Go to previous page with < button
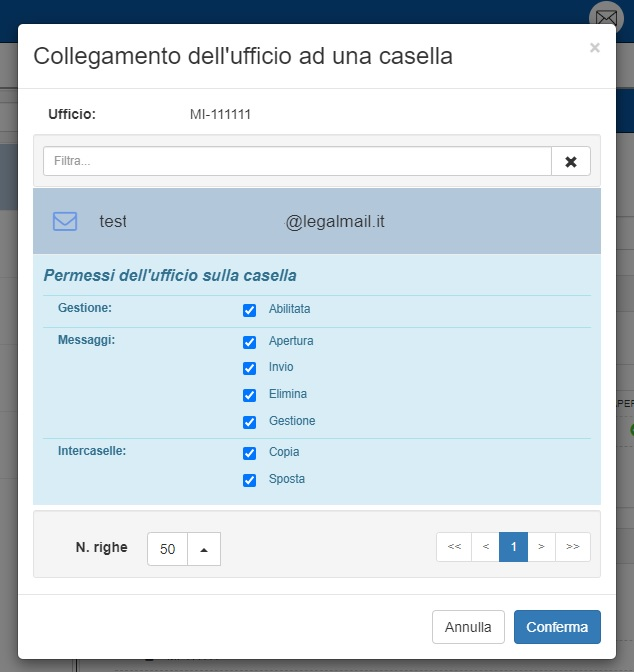 click(486, 547)
